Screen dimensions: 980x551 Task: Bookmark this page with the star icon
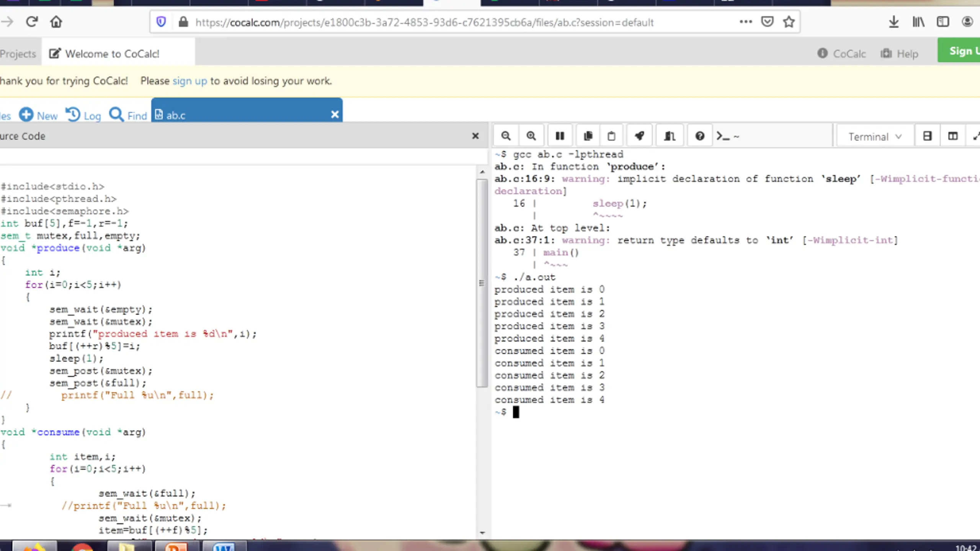pos(789,22)
